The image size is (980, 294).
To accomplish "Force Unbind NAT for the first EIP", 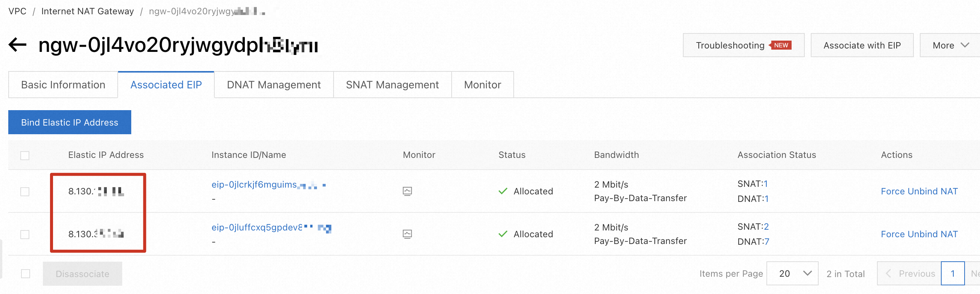I will [x=919, y=191].
